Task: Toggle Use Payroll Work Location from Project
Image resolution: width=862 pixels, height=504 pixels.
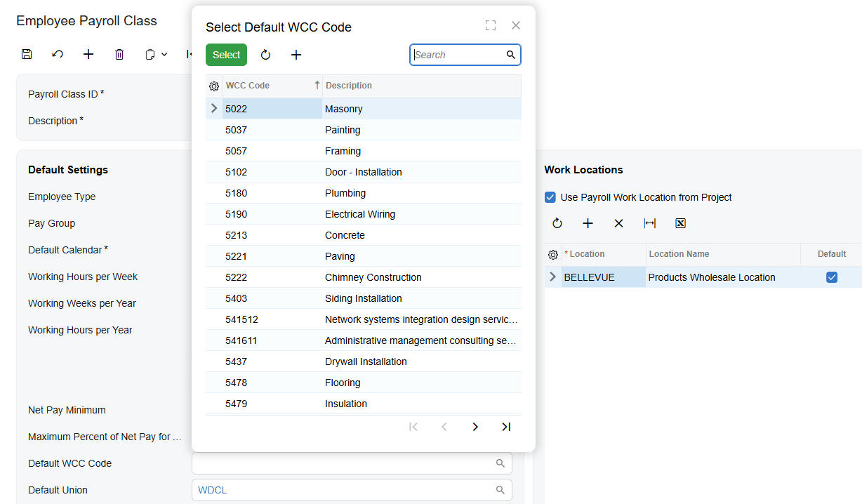Action: click(550, 197)
